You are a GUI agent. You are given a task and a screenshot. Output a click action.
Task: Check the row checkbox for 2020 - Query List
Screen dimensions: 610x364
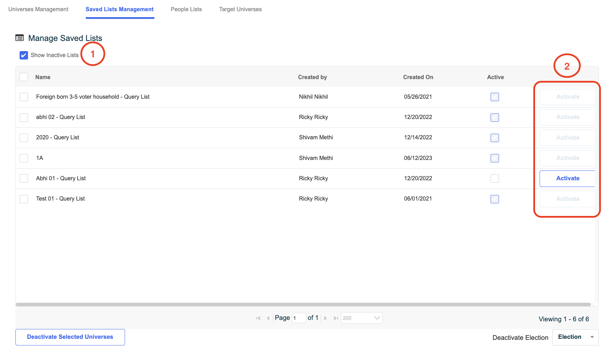[x=24, y=138]
